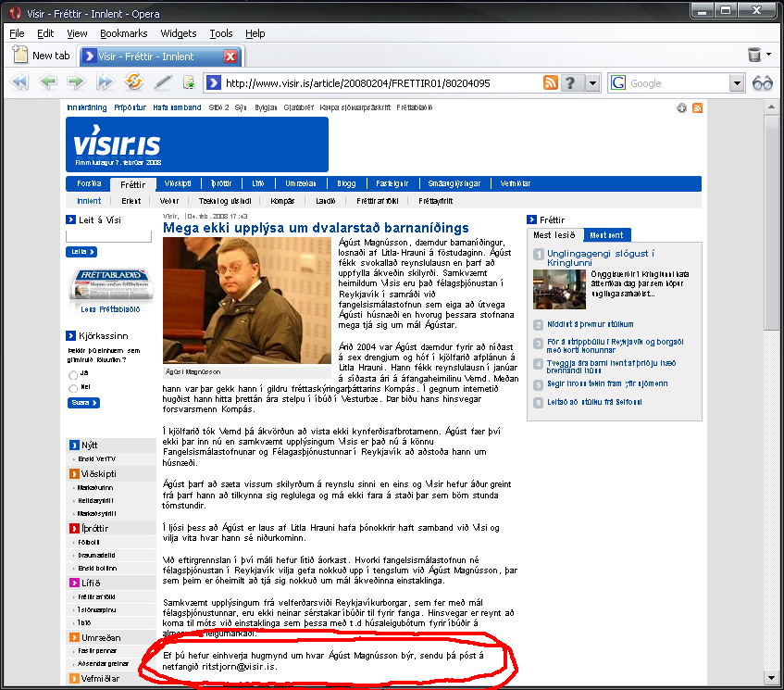Click the Google search engine icon
The height and width of the screenshot is (690, 784).
pos(618,82)
